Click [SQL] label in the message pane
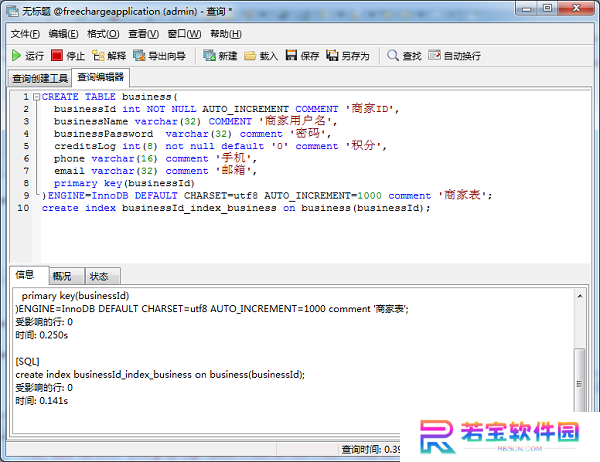600x462 pixels. (27, 361)
